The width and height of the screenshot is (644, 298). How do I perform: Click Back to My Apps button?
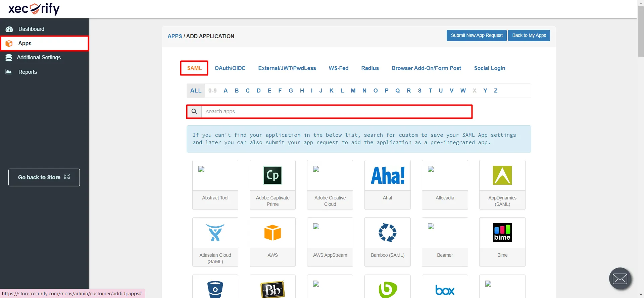[529, 36]
